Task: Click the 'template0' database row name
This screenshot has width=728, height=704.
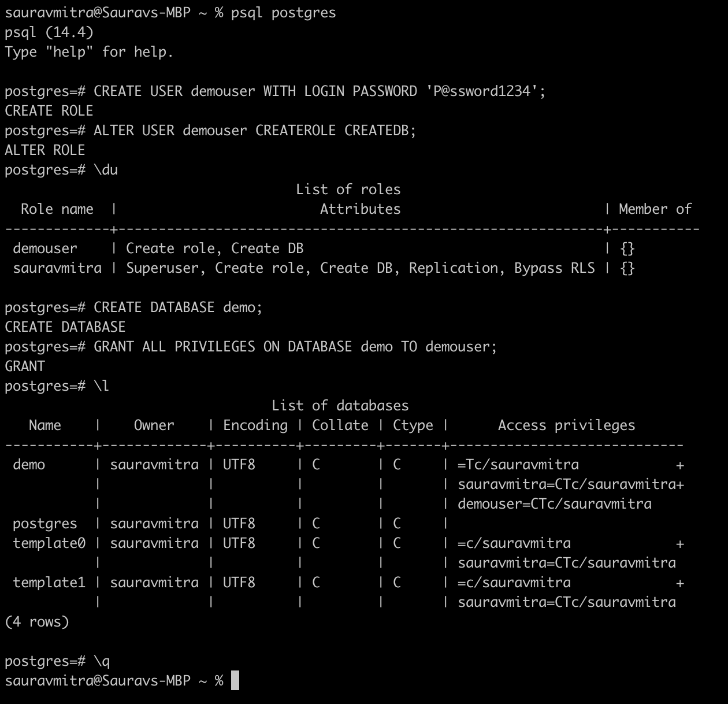Action: 49,543
